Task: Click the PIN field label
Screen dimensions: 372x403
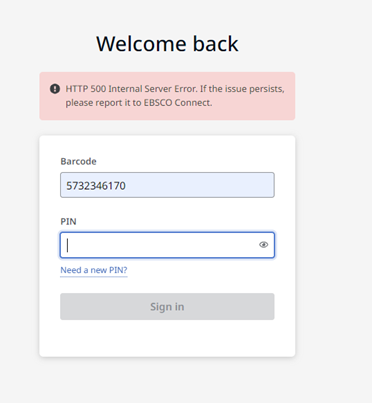Action: pyautogui.click(x=68, y=221)
